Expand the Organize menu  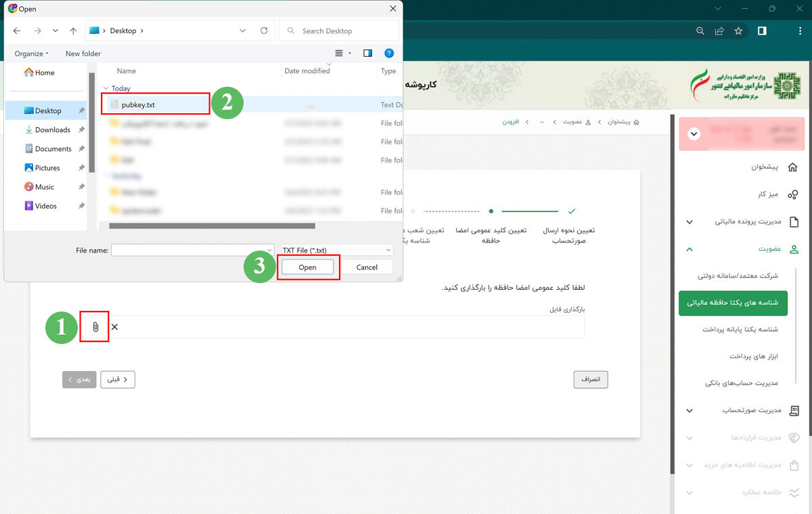[32, 53]
